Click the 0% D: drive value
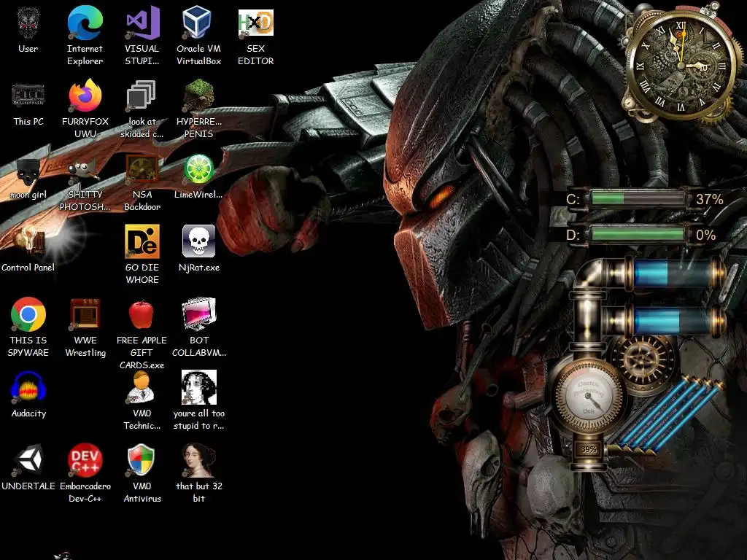The image size is (747, 560). coord(706,235)
